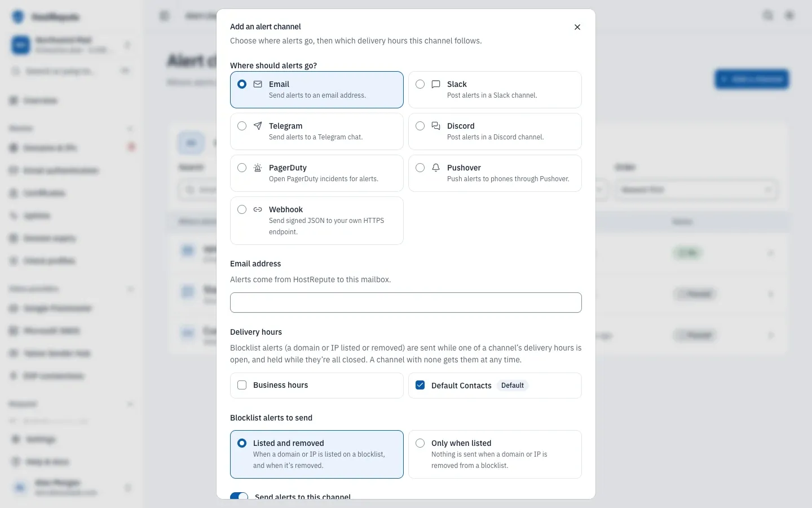
Task: Enable the Business hours checkbox
Action: pos(242,385)
